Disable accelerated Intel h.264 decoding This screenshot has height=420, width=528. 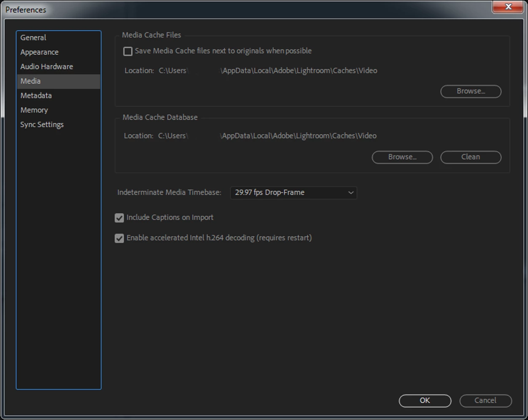point(119,238)
